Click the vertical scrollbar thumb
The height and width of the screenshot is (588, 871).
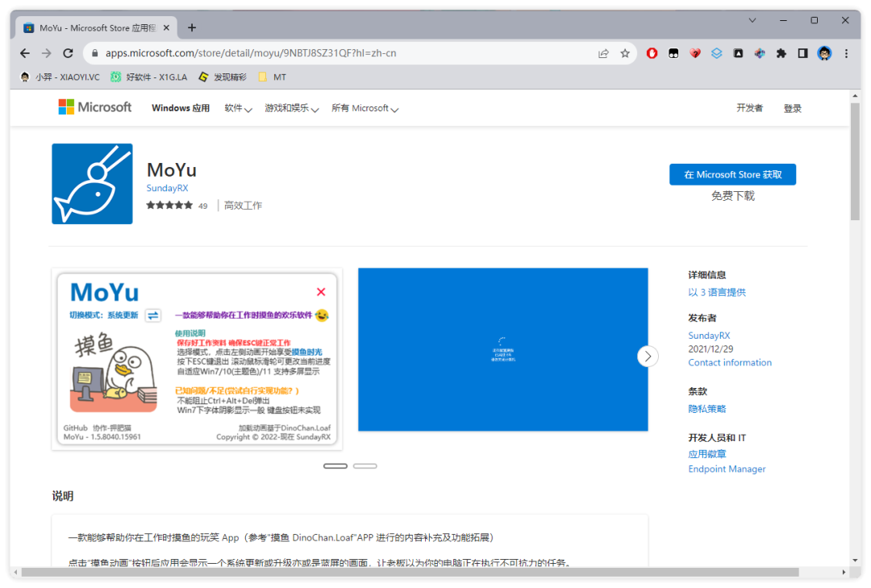pyautogui.click(x=855, y=161)
